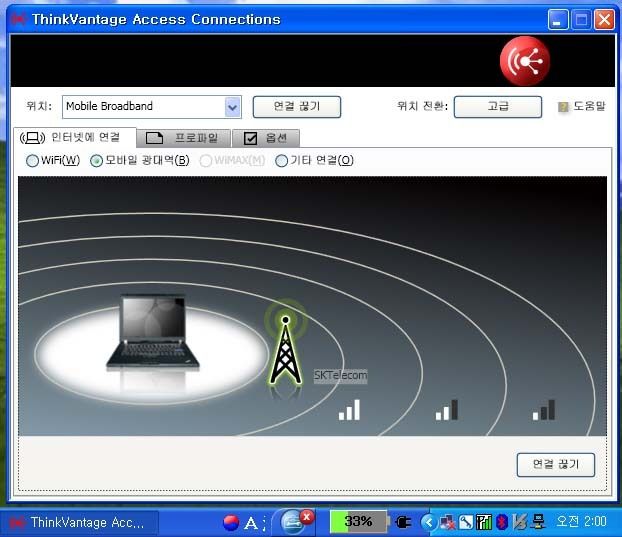Click the bottom-right 연결 끊기 button

point(556,465)
